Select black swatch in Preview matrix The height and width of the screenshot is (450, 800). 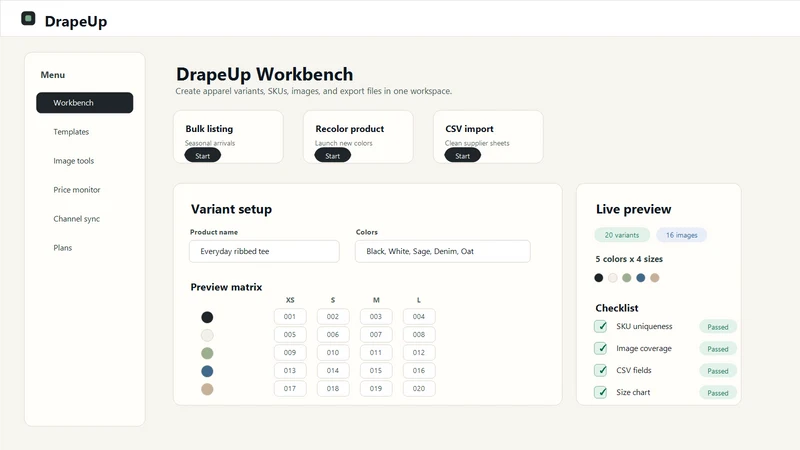[207, 317]
